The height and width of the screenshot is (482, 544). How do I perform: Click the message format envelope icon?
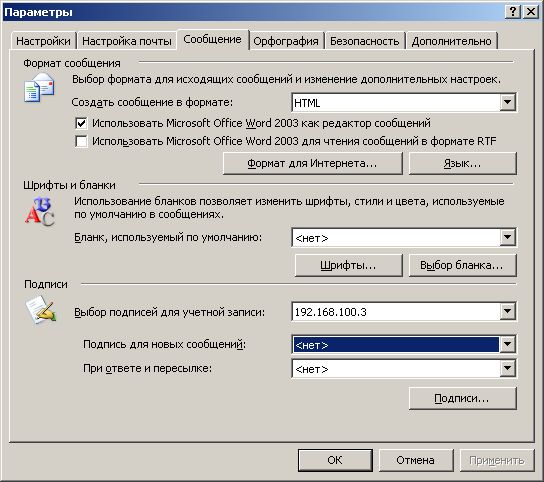[x=39, y=87]
